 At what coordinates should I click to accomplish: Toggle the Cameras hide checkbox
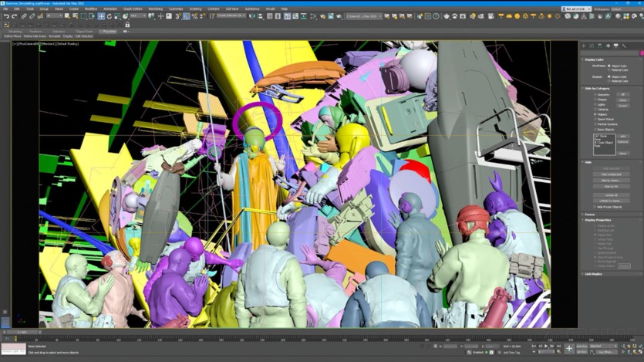[595, 110]
